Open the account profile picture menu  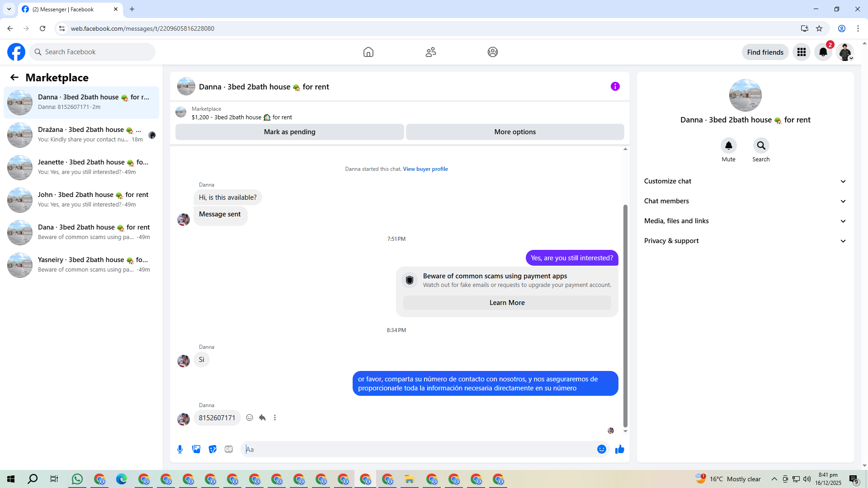click(845, 52)
